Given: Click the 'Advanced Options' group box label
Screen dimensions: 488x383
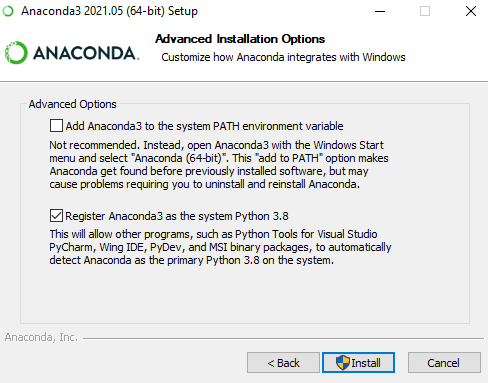Looking at the screenshot, I should 72,104.
